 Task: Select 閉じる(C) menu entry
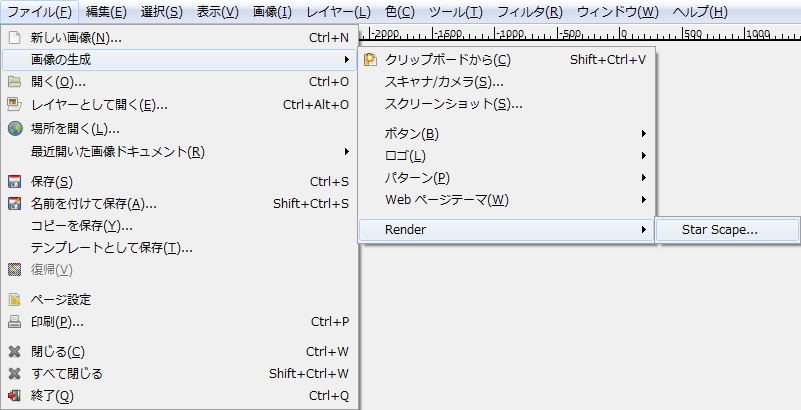pyautogui.click(x=180, y=352)
